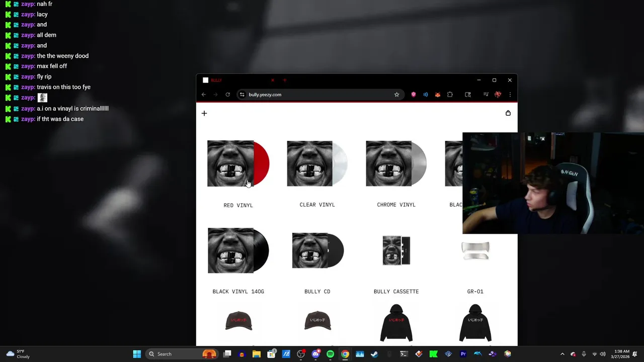Click chat message 'travis on this too fye'
Screen dimensions: 644x362
[x=63, y=87]
